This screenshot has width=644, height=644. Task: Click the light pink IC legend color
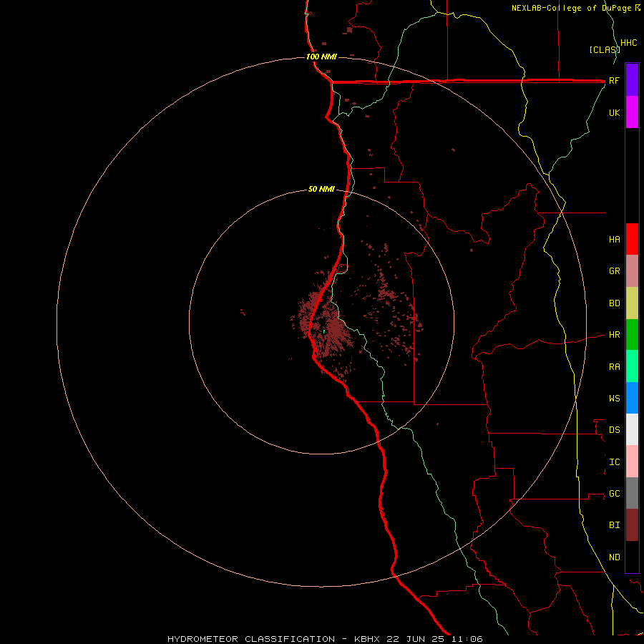[632, 462]
